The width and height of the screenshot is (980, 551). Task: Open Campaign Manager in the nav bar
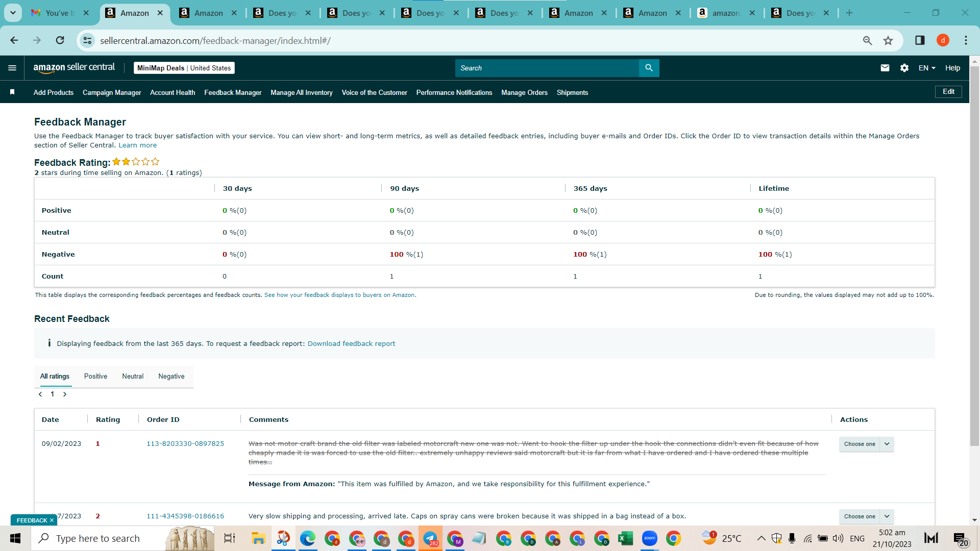[112, 92]
